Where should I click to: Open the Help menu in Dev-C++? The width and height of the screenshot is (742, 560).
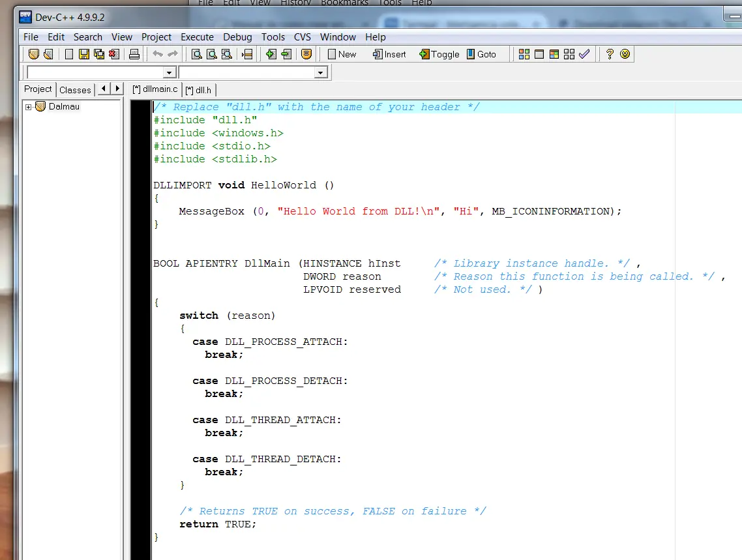(x=376, y=37)
